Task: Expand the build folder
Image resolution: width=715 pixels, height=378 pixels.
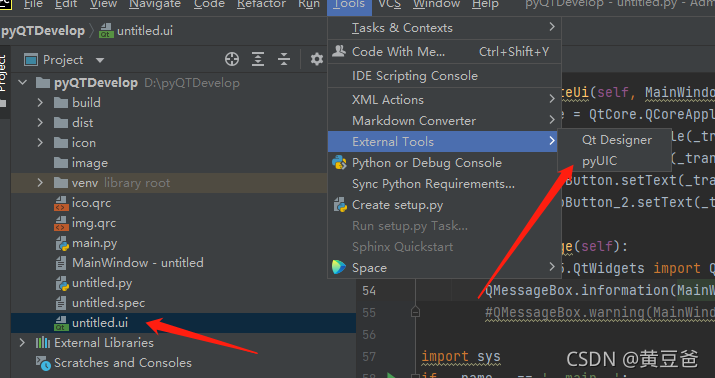Action: pos(40,103)
